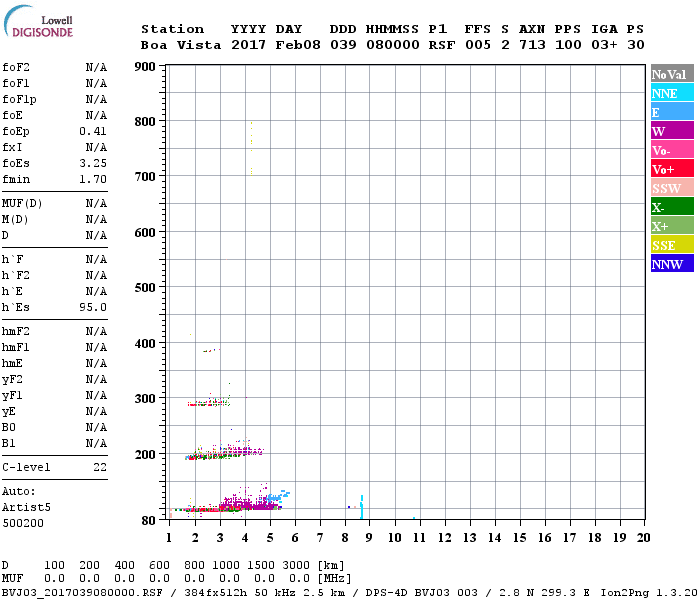The height and width of the screenshot is (600, 700).
Task: Select the NNW dark blue legend swatch
Action: tap(672, 264)
